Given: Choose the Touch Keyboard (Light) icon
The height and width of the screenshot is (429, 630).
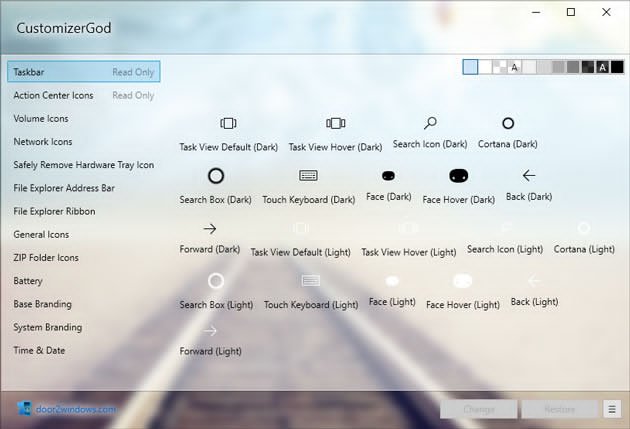Looking at the screenshot, I should coord(311,281).
